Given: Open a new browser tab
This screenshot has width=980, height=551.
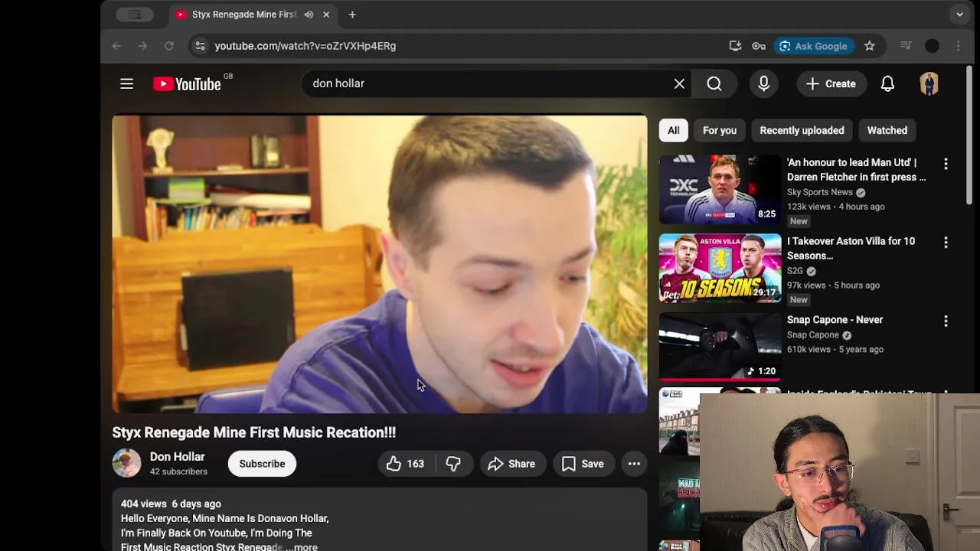Looking at the screenshot, I should 352,15.
